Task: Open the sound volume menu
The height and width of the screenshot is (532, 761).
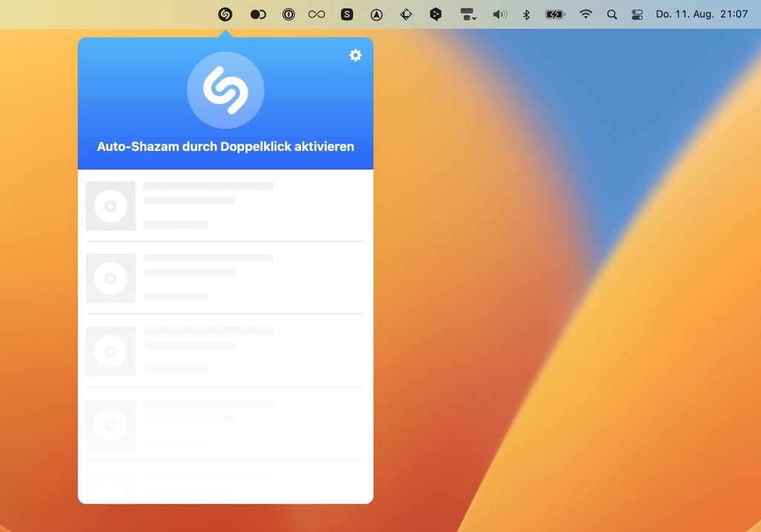Action: click(499, 14)
